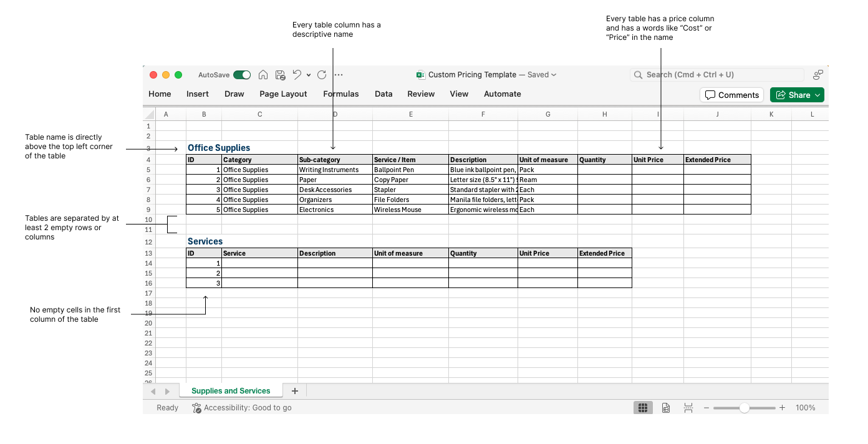Viewport: 868px width, 444px height.
Task: Toggle AutoSave off
Action: click(x=242, y=74)
